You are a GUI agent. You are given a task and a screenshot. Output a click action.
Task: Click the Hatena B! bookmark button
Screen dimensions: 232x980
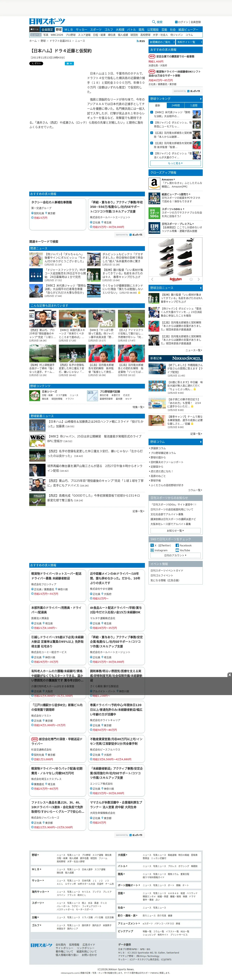click(x=69, y=64)
